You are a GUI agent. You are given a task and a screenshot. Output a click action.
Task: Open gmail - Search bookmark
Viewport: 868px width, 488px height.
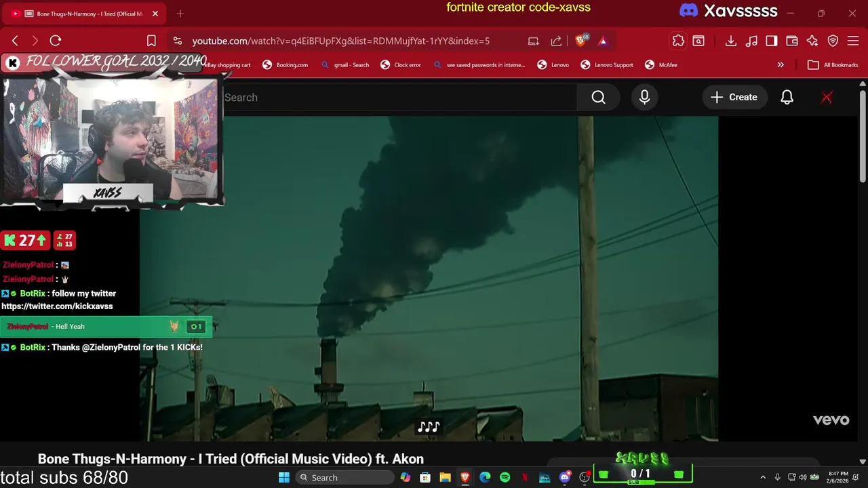[345, 65]
